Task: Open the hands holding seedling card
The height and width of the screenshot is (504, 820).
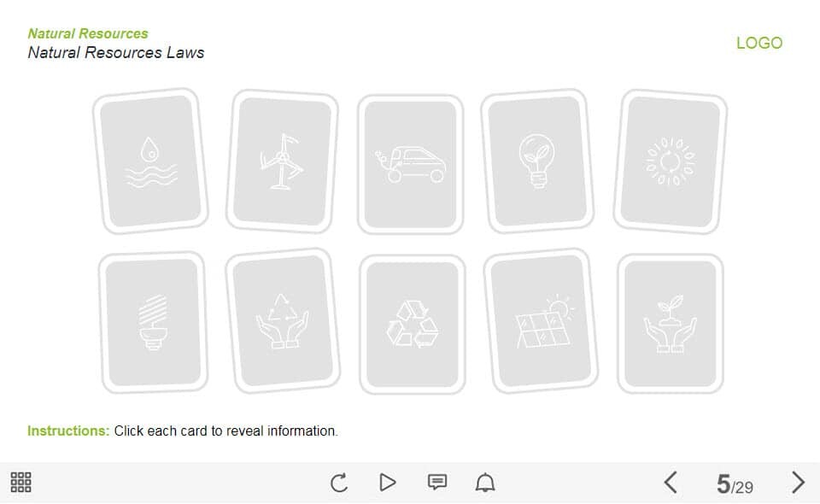Action: click(x=671, y=324)
